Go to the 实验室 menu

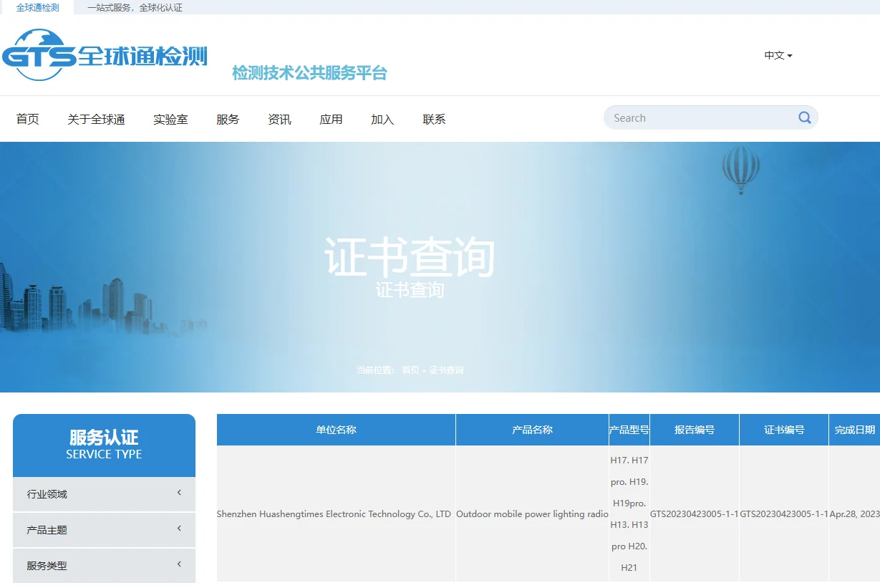click(170, 120)
